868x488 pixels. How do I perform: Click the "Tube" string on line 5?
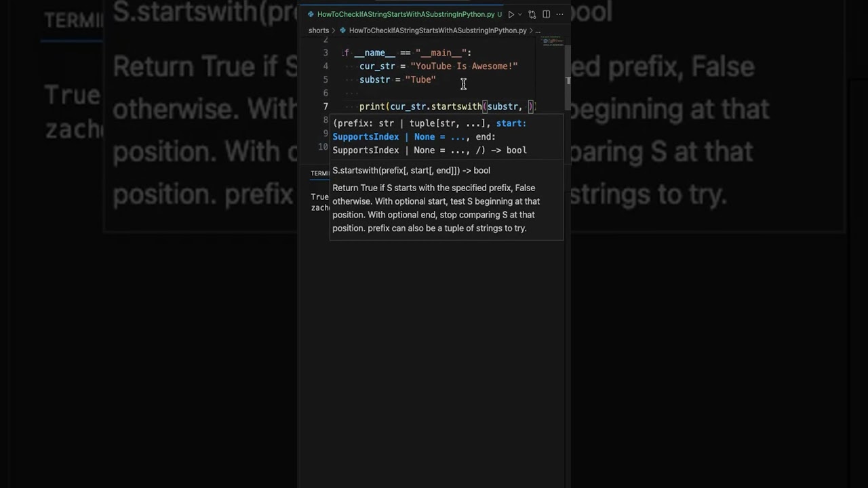pyautogui.click(x=420, y=79)
